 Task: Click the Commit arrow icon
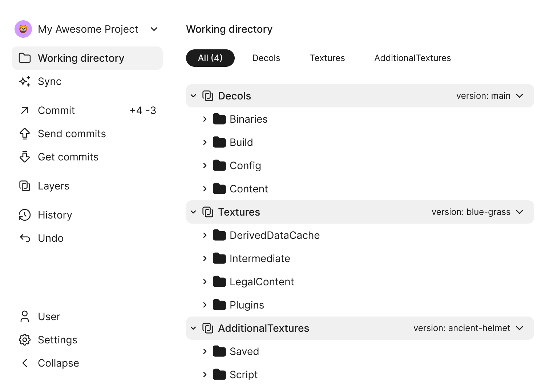tap(24, 110)
